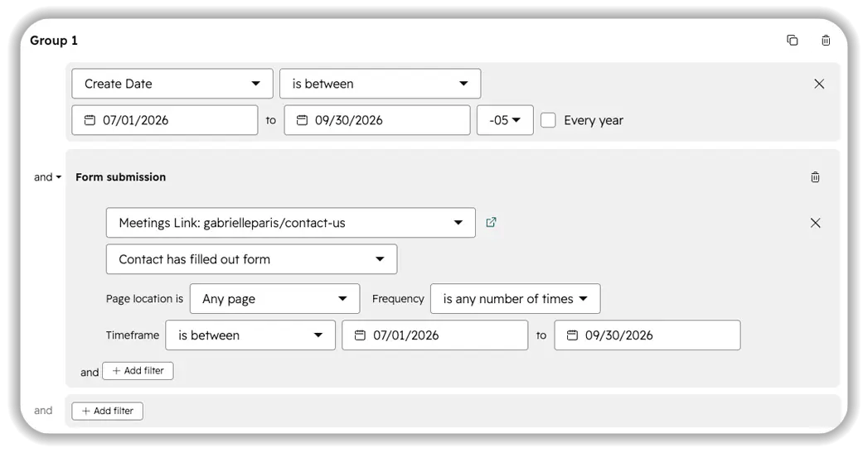Check the Every year checkbox

pyautogui.click(x=548, y=120)
